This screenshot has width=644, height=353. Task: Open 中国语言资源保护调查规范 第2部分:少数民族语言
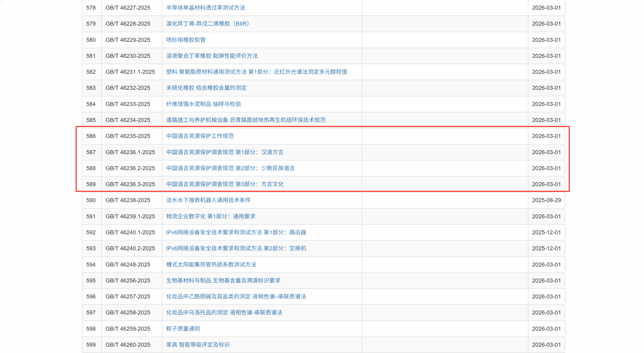(230, 168)
